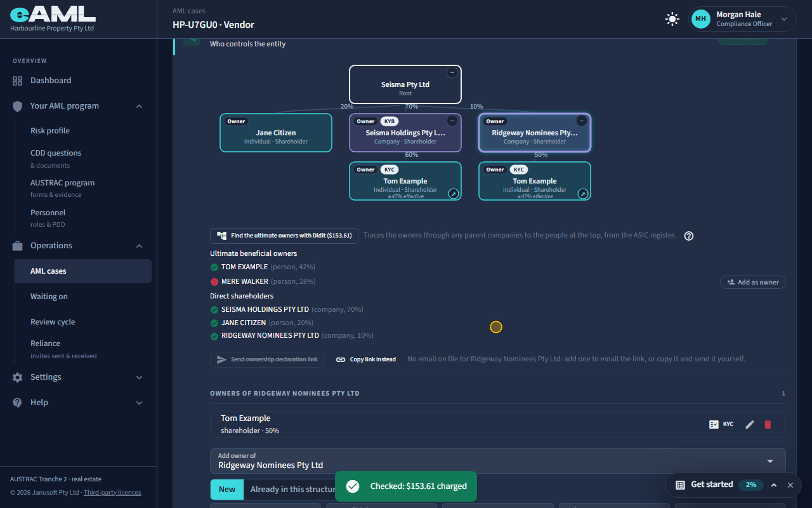This screenshot has width=812, height=508.
Task: Go to Waiting on
Action: click(82, 297)
